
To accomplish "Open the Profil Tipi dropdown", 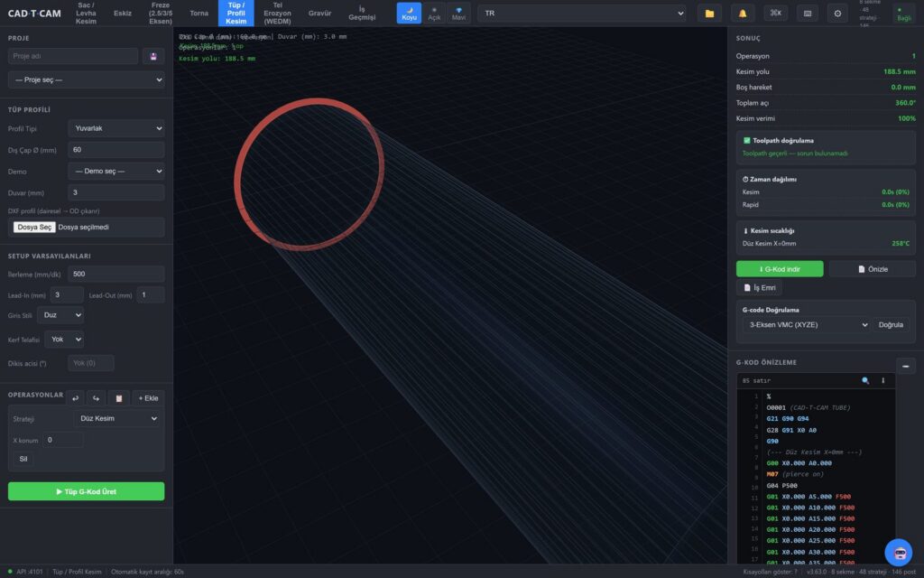I will click(116, 128).
